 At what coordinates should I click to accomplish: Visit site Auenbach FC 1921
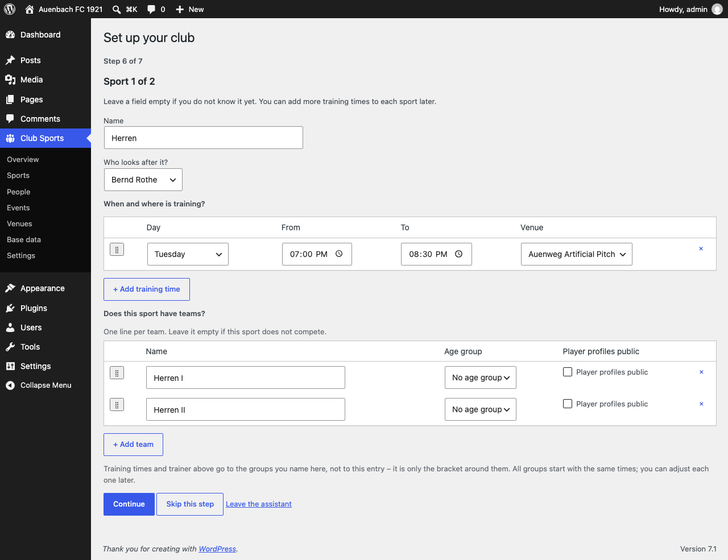tap(64, 9)
